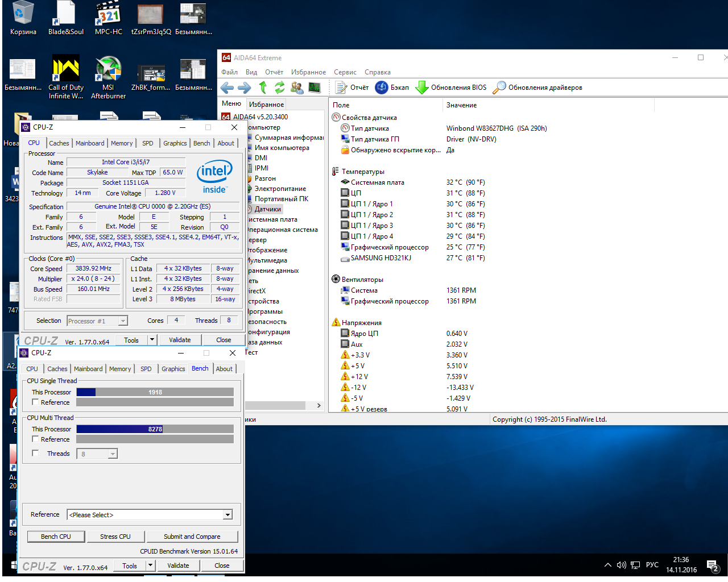
Task: Open the Справка menu in AIDA64
Action: 378,72
